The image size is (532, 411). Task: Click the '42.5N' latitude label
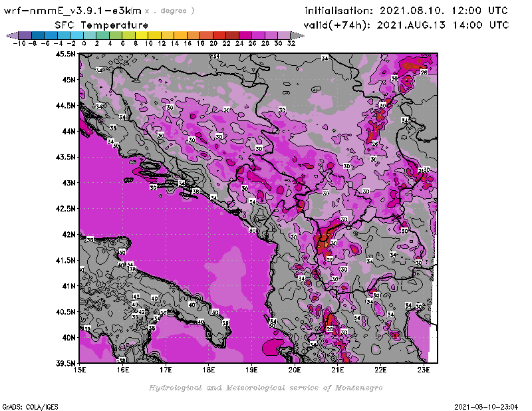[x=65, y=209]
